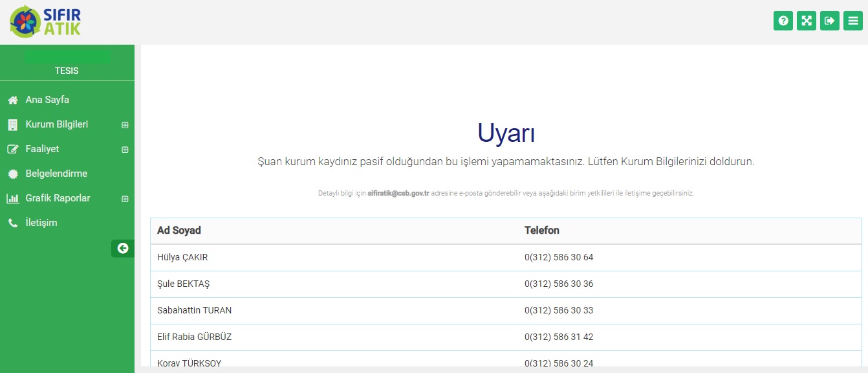Click Sabahattin TURAN's phone number
This screenshot has width=868, height=373.
558,310
